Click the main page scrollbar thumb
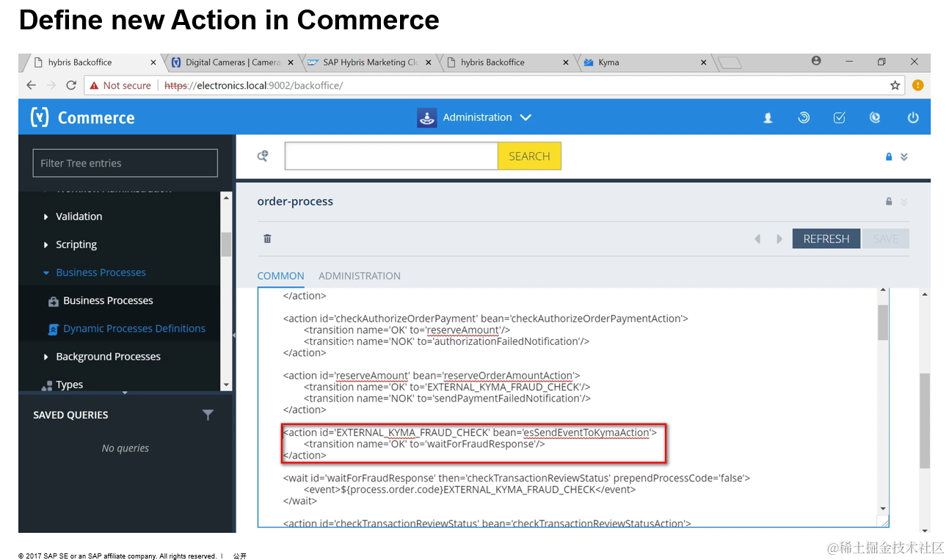 click(925, 421)
